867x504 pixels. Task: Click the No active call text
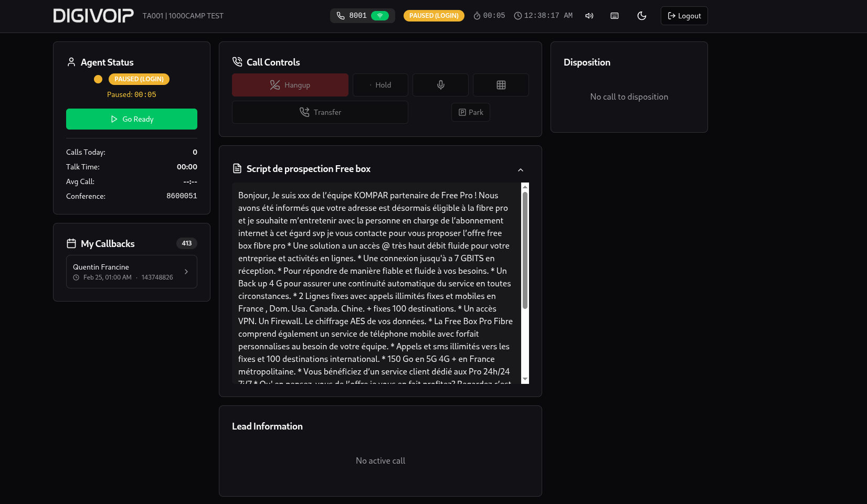pos(380,461)
